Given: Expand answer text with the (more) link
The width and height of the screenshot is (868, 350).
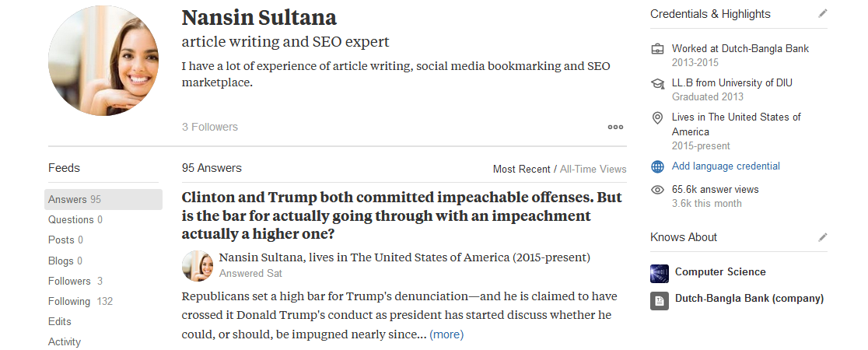Looking at the screenshot, I should point(446,334).
